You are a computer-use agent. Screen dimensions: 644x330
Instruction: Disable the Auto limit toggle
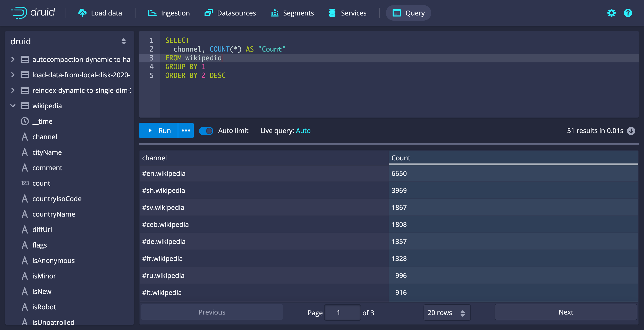point(206,131)
